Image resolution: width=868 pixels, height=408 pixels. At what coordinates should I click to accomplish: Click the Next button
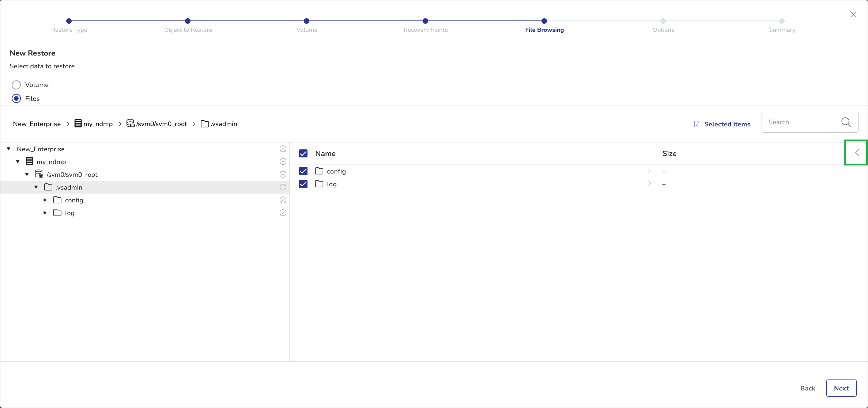(x=841, y=388)
